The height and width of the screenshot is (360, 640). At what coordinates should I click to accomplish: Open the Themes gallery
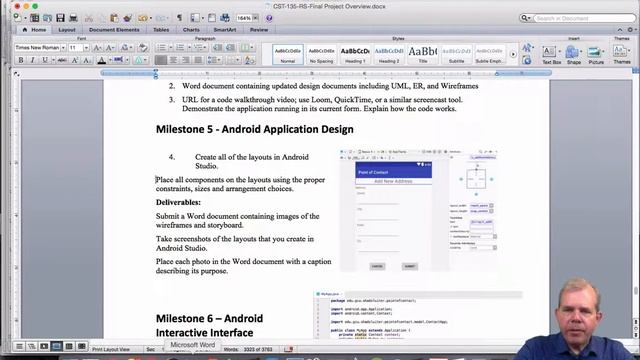pos(622,55)
